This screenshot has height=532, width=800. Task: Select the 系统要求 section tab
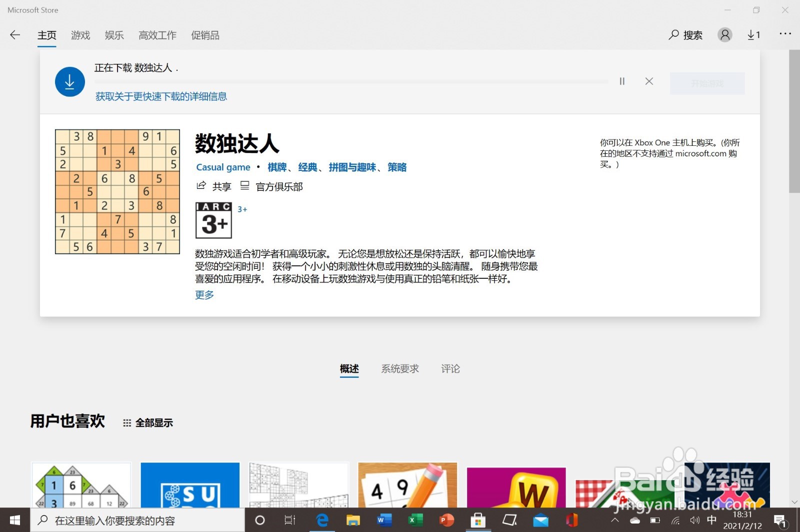tap(400, 369)
